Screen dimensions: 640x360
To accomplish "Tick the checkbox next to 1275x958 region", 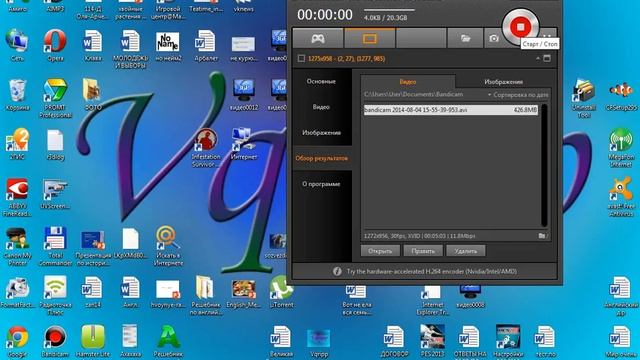I will click(301, 58).
